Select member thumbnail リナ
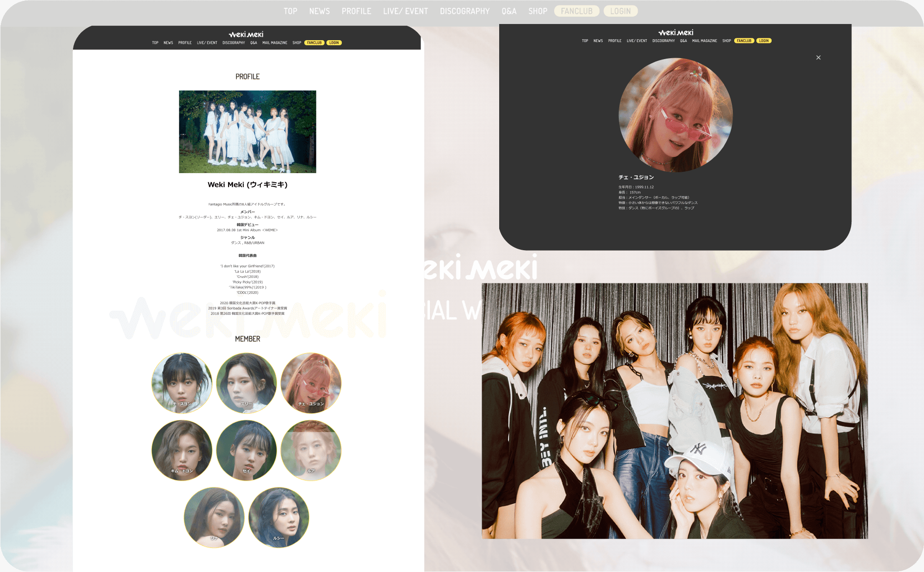The height and width of the screenshot is (572, 924). coord(214,517)
